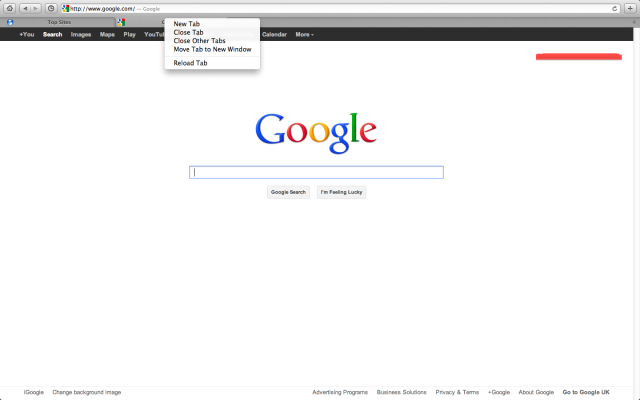
Task: Open Privacy & Terms footer link
Action: (x=457, y=392)
